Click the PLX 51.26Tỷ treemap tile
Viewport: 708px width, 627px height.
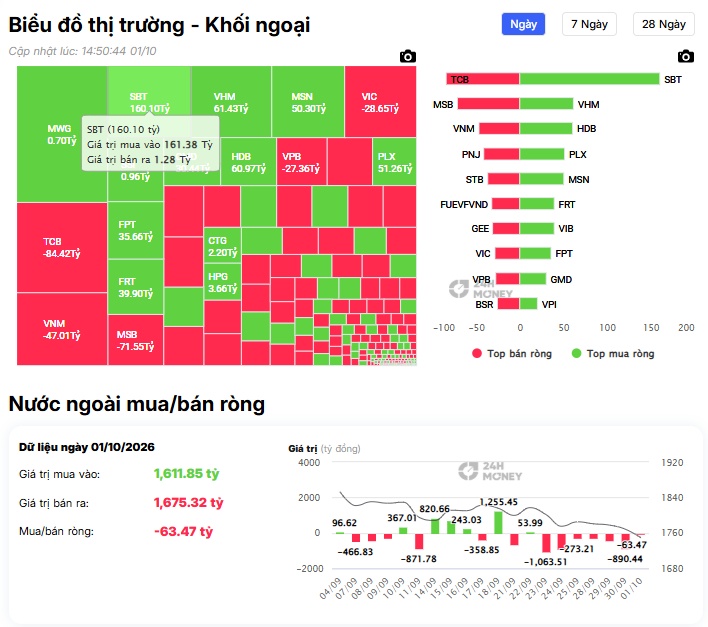394,162
